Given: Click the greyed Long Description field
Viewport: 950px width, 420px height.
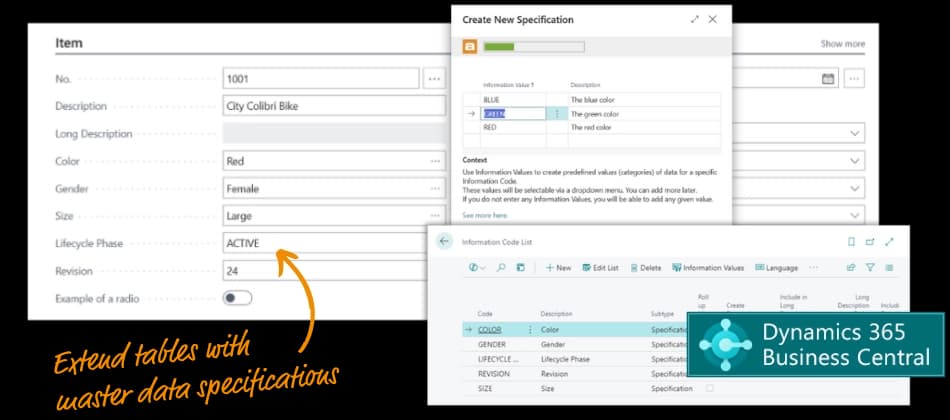Looking at the screenshot, I should (x=334, y=133).
